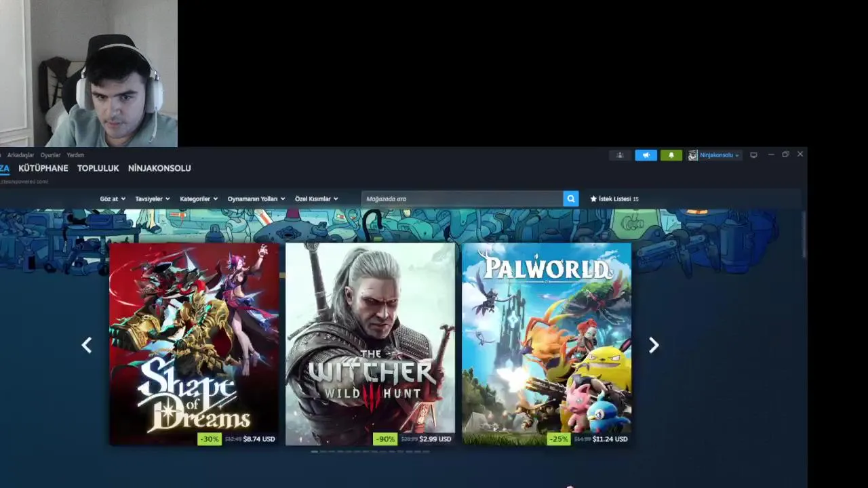Viewport: 868px width, 488px height.
Task: Open the Oyunlar menu
Action: click(x=50, y=155)
